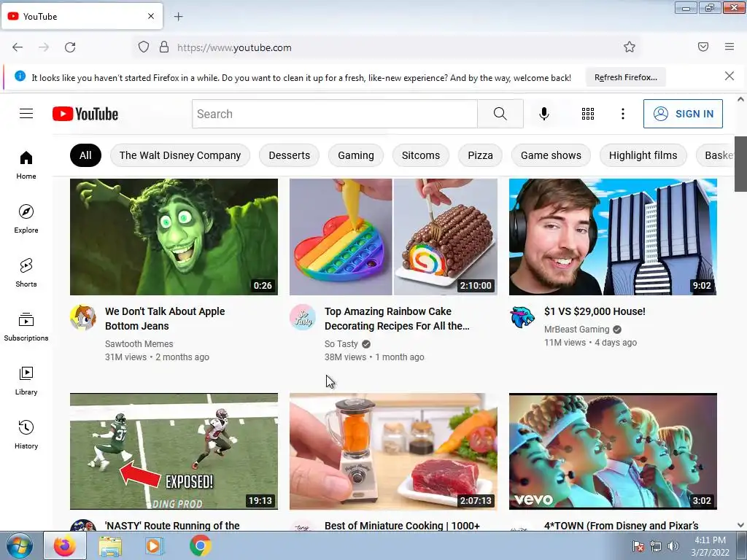This screenshot has height=560, width=747.
Task: Click the search magnifier button
Action: 500,114
